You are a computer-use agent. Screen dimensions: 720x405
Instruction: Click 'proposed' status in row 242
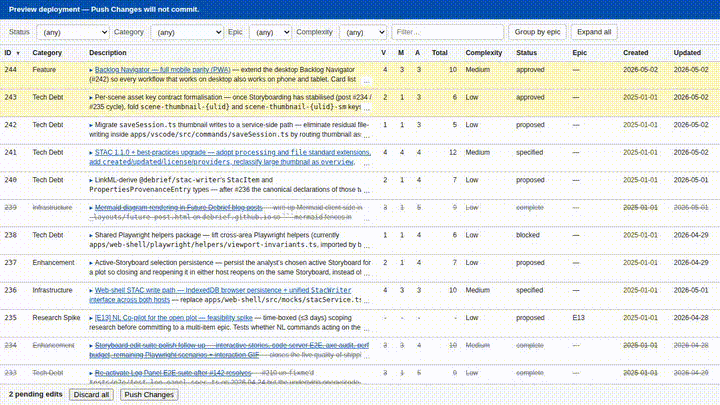(530, 125)
